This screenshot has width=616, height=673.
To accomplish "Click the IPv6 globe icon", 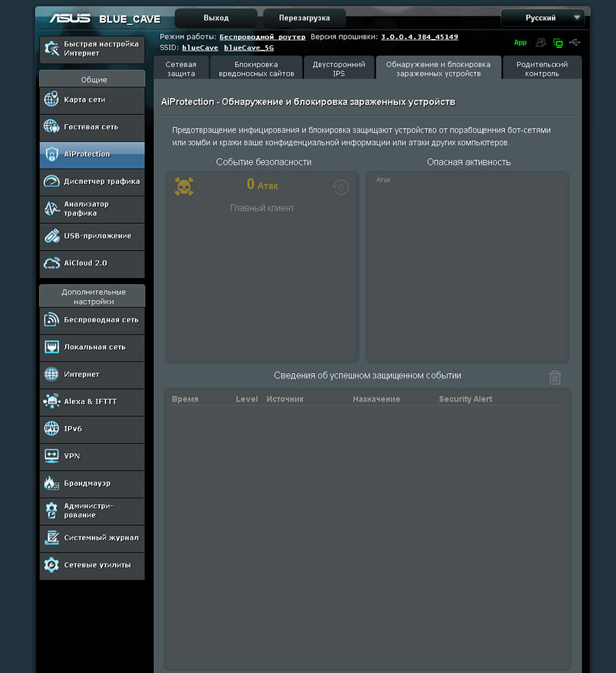I will [x=51, y=429].
